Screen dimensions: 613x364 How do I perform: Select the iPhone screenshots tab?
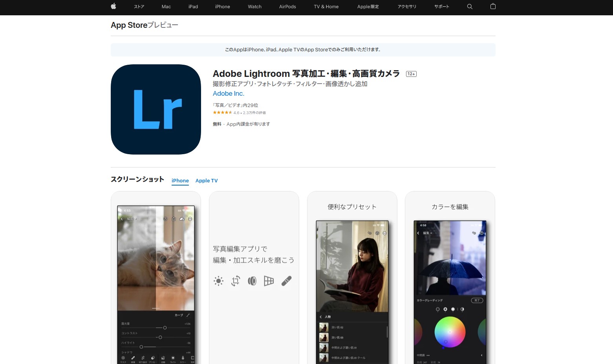180,180
